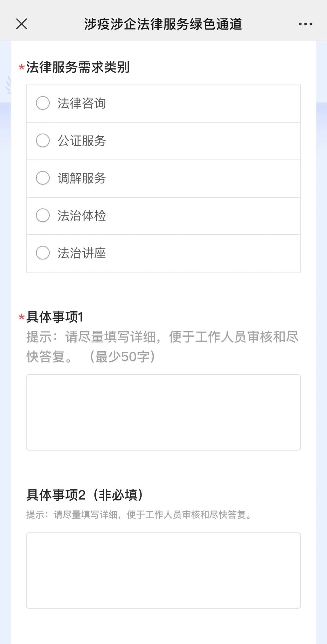
Task: Click the 法律服务需求类别 heading
Action: [x=78, y=67]
